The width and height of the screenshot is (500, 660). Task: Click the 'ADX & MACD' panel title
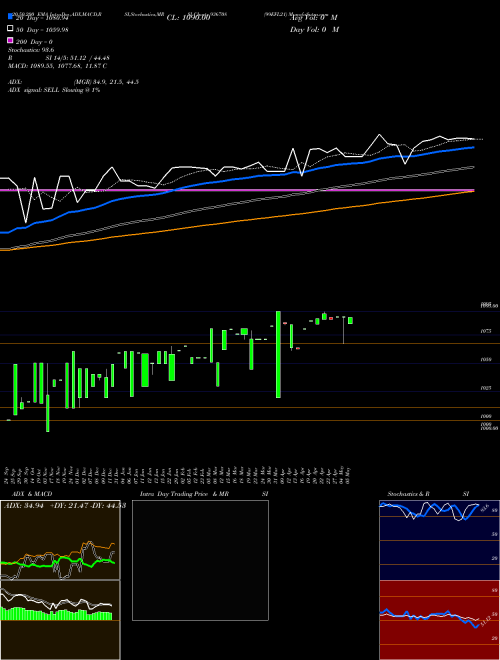click(x=32, y=494)
